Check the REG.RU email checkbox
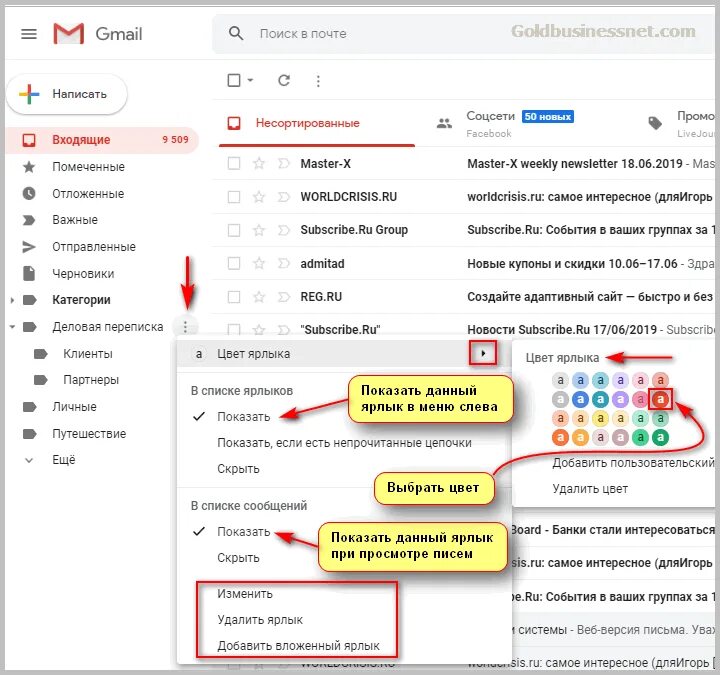The width and height of the screenshot is (720, 675). (234, 297)
